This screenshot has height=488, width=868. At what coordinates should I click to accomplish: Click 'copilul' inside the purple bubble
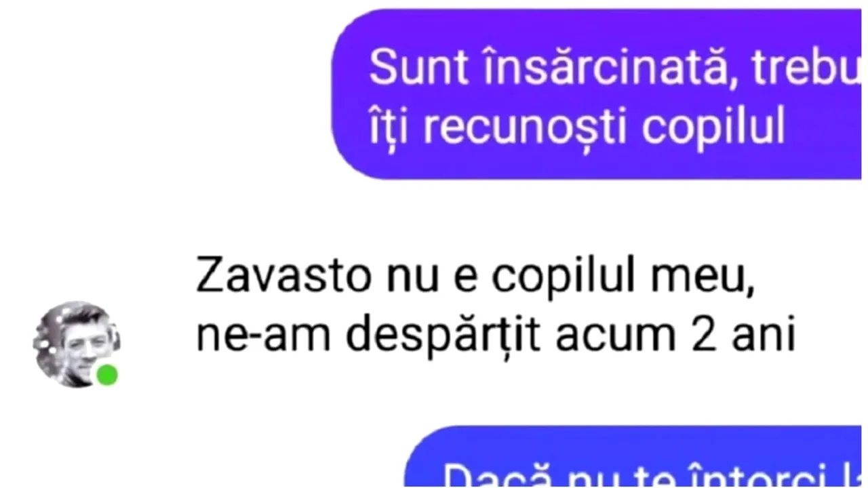(x=714, y=127)
